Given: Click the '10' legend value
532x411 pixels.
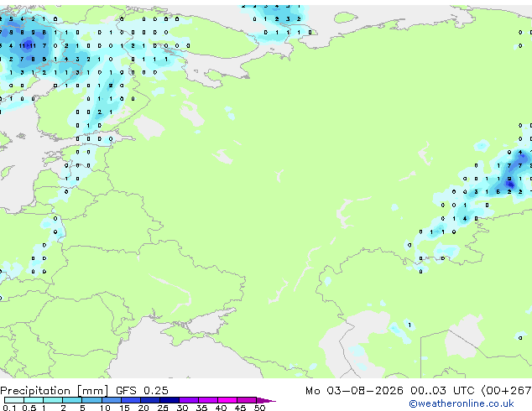Looking at the screenshot, I should (x=105, y=408).
